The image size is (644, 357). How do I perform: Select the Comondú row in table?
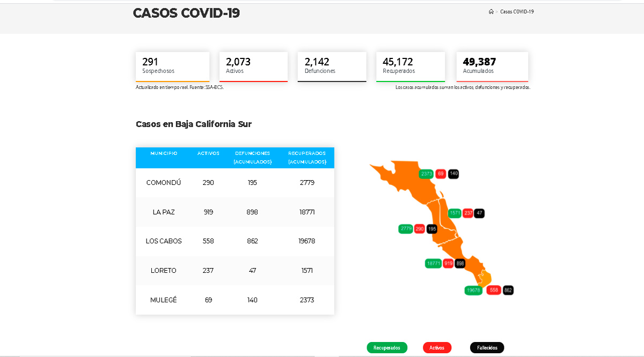(x=235, y=183)
